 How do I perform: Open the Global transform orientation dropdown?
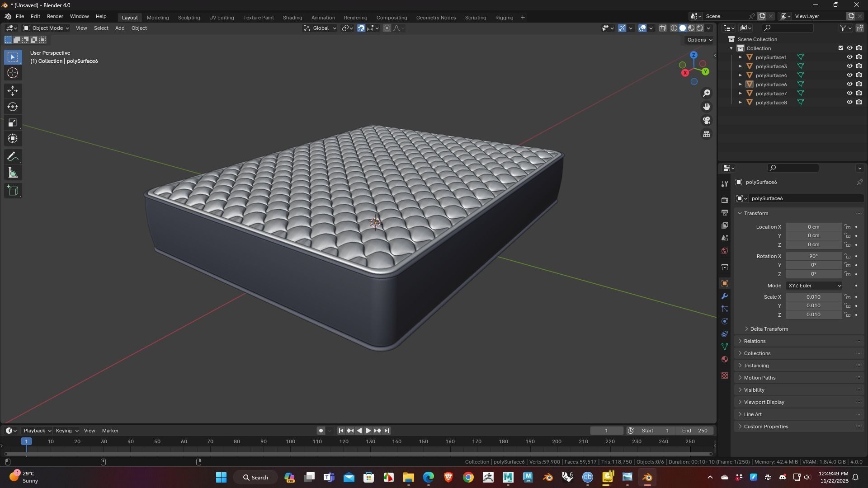(x=320, y=28)
